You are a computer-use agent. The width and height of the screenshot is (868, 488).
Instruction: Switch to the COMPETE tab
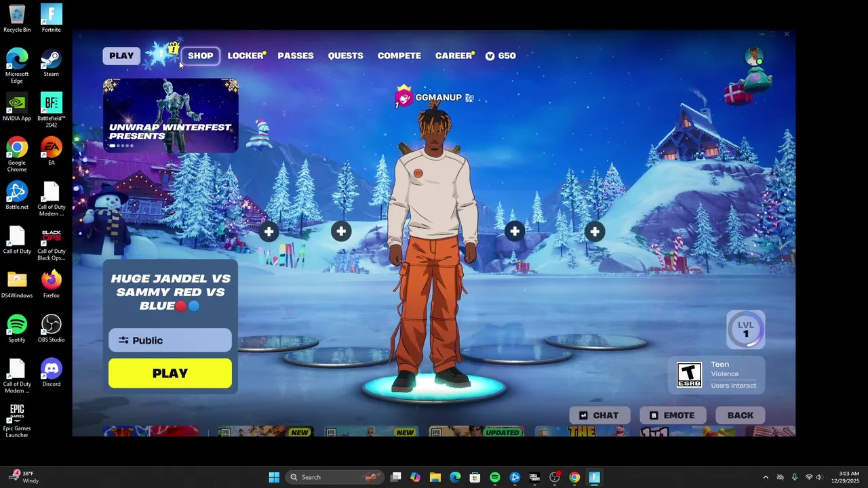coord(399,56)
